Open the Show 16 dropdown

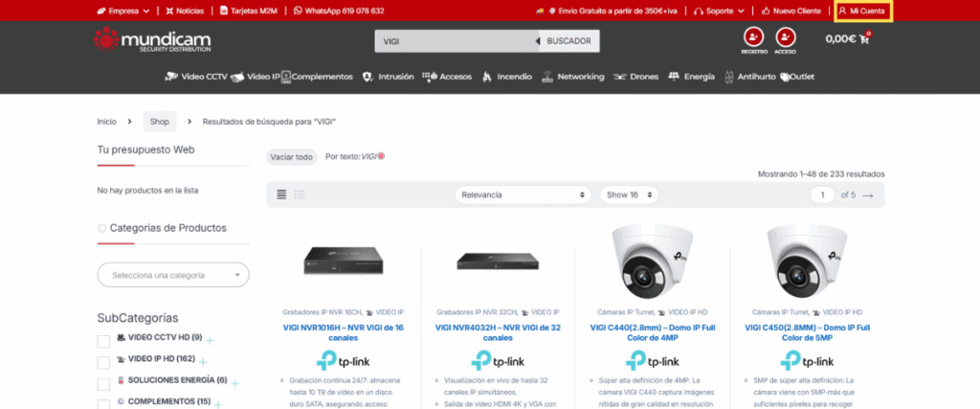[x=630, y=195]
